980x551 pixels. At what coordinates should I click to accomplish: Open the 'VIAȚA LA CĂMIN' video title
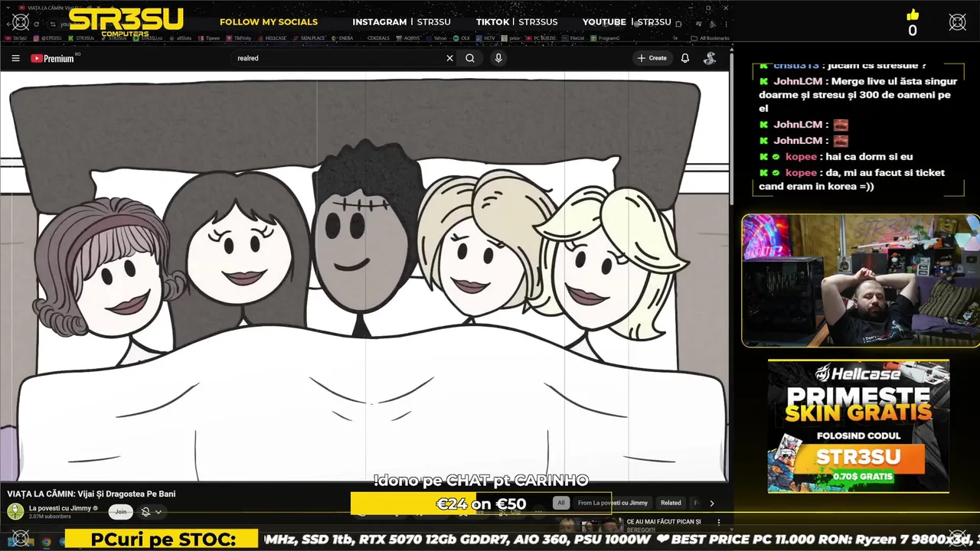pyautogui.click(x=91, y=494)
